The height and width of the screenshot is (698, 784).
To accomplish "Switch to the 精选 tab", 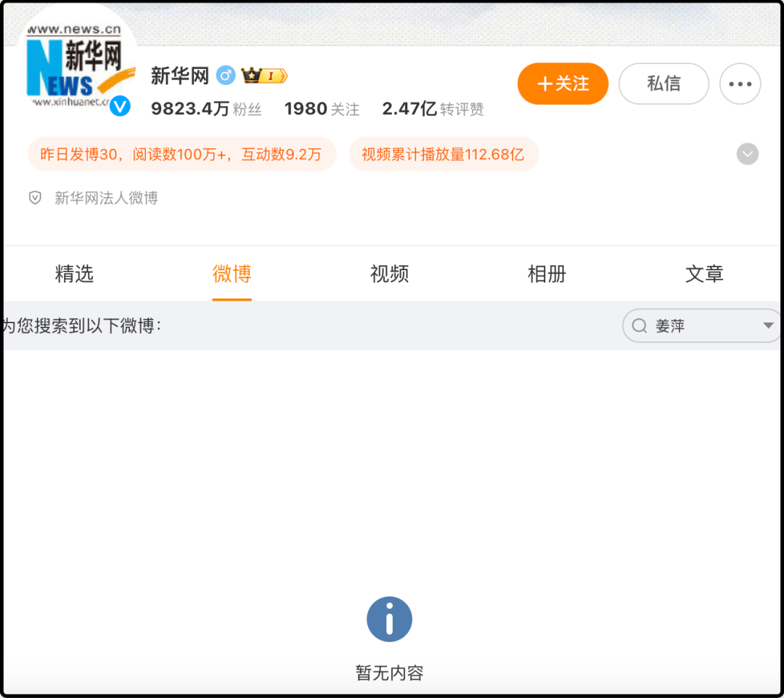I will (74, 274).
